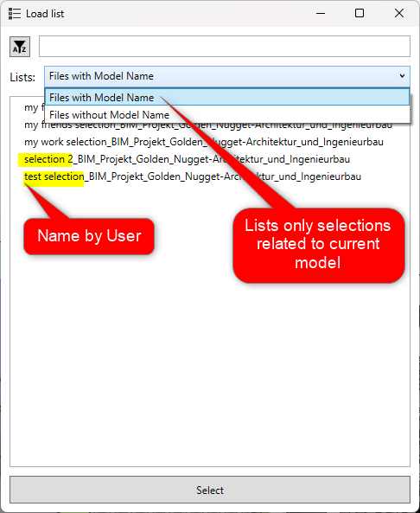420x513 pixels.
Task: Click the A-Z filter sort icon
Action: coord(20,47)
